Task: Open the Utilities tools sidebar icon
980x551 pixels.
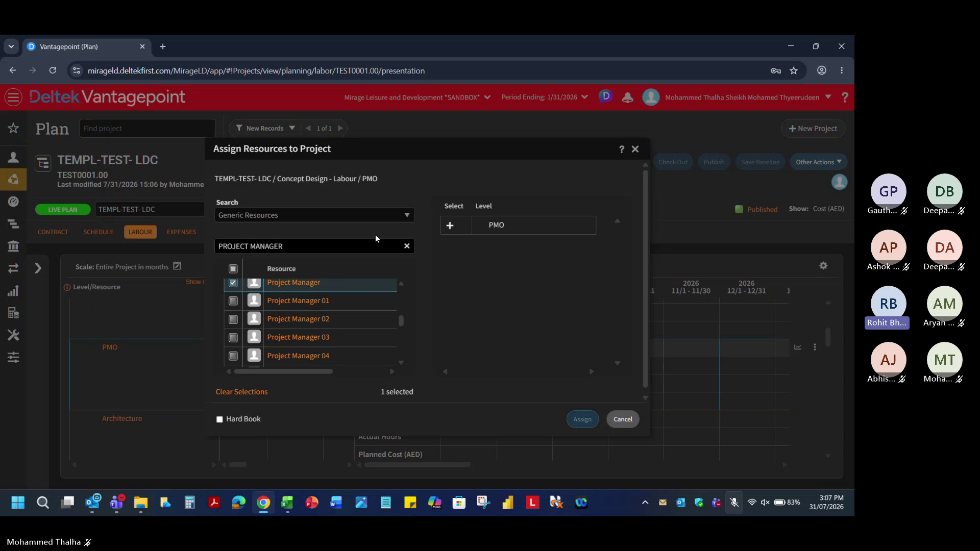Action: point(13,335)
